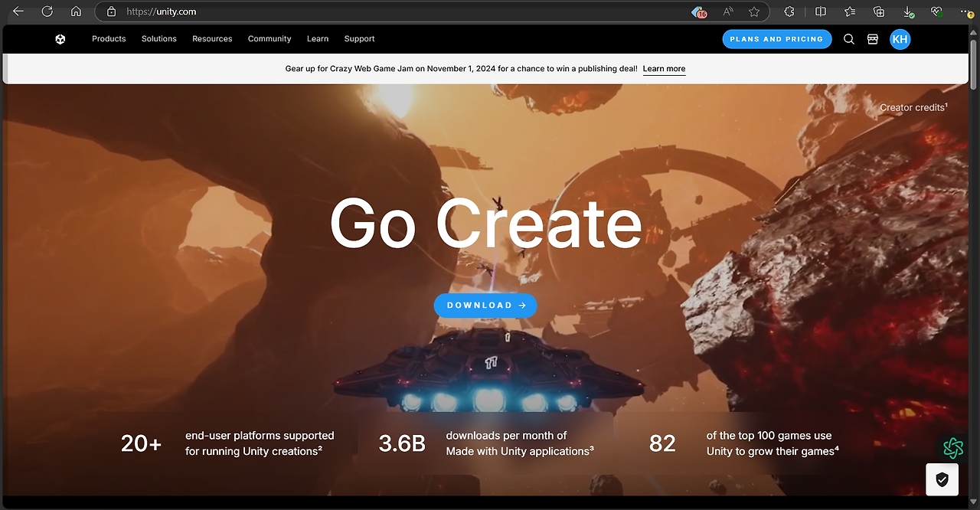Open the Support menu

(359, 39)
